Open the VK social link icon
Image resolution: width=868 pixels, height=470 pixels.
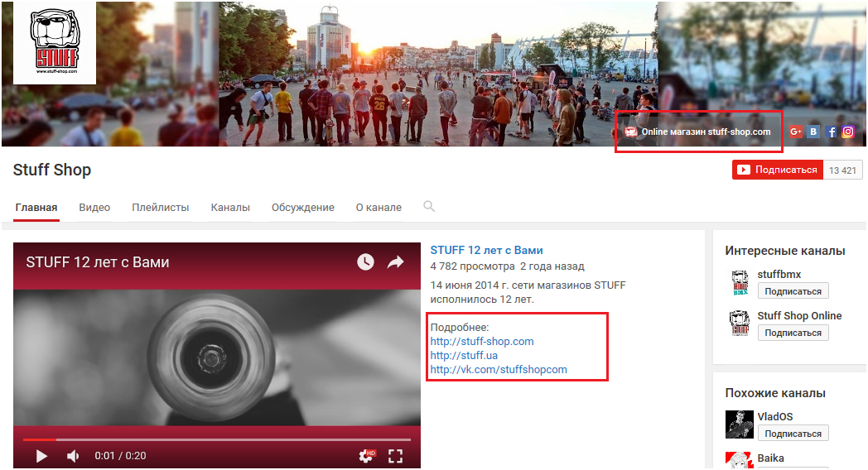pos(813,132)
